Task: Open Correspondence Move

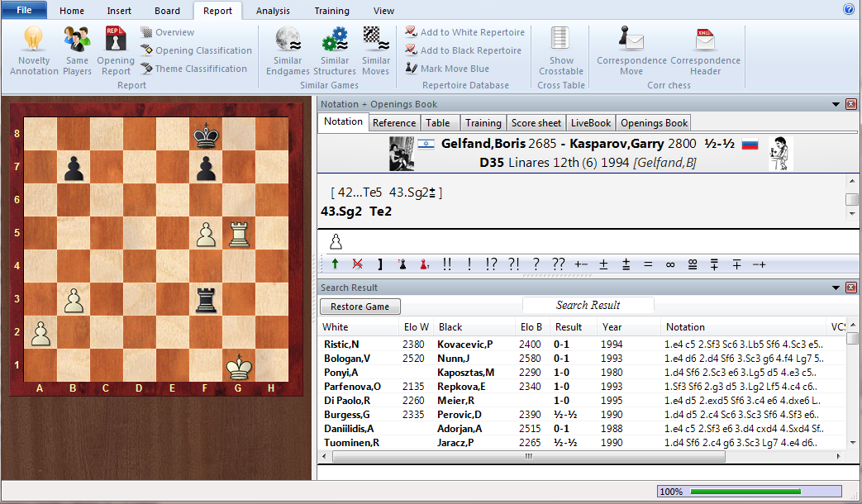Action: point(631,50)
